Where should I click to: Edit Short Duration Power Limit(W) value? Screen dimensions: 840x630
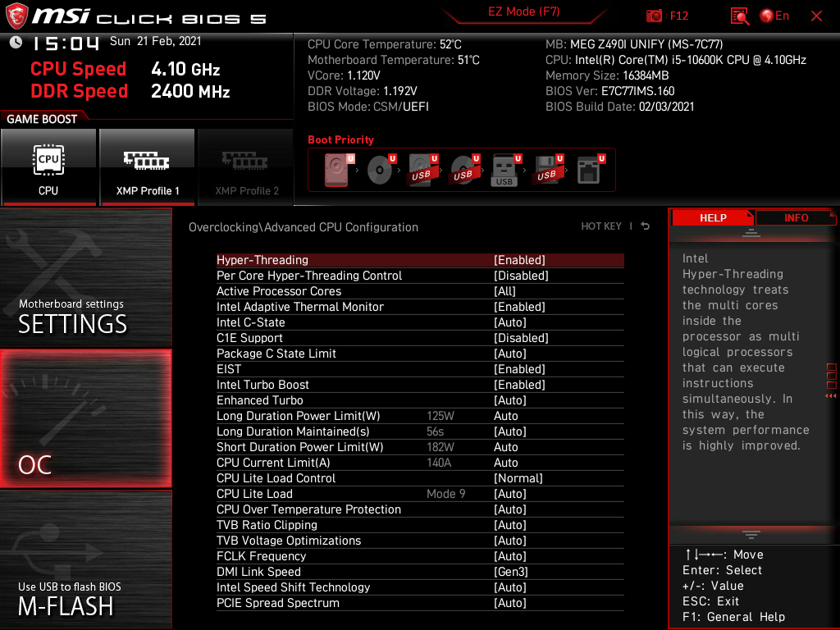(420, 446)
